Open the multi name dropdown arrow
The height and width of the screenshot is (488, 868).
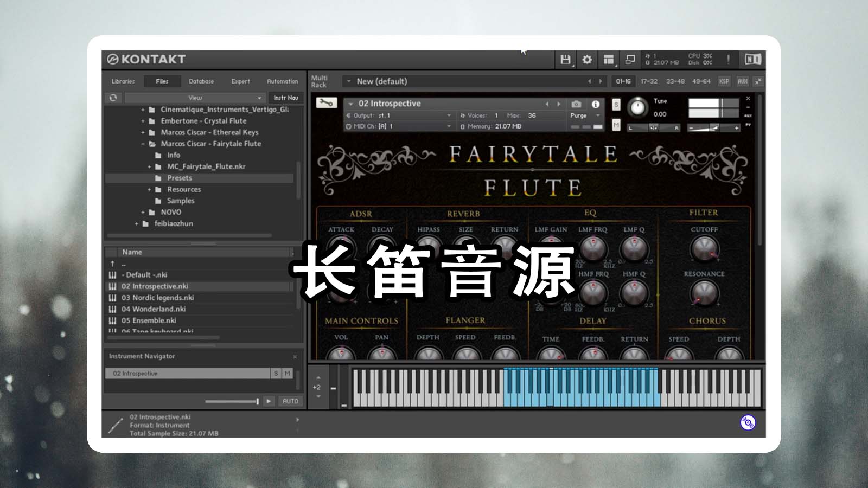coord(349,81)
